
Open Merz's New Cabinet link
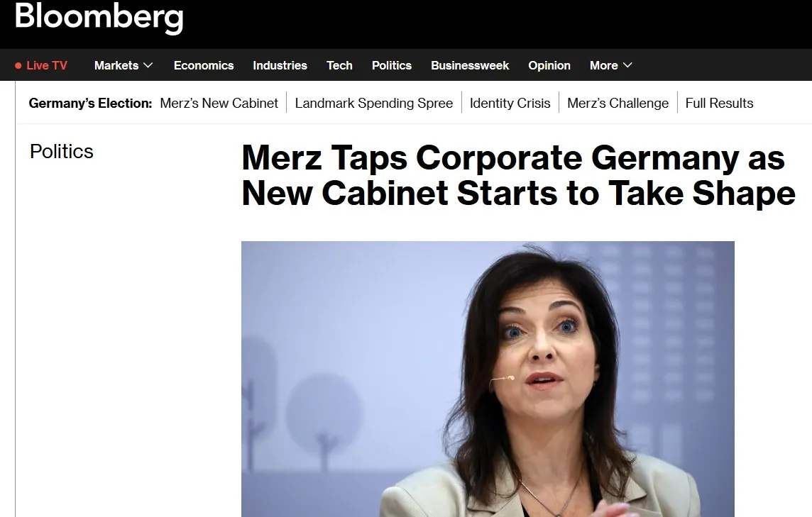point(219,103)
